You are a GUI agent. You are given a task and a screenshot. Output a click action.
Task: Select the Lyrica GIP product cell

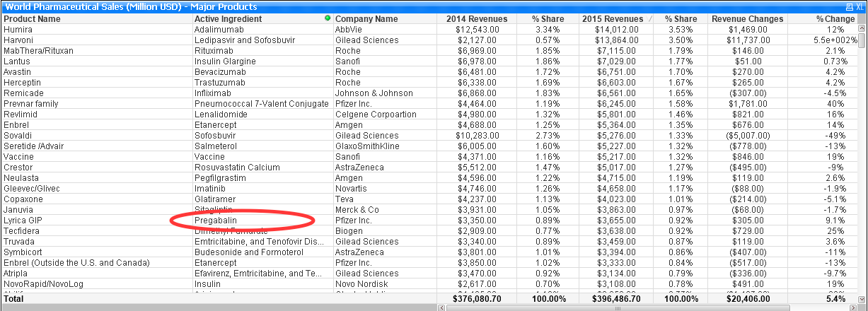pos(96,221)
